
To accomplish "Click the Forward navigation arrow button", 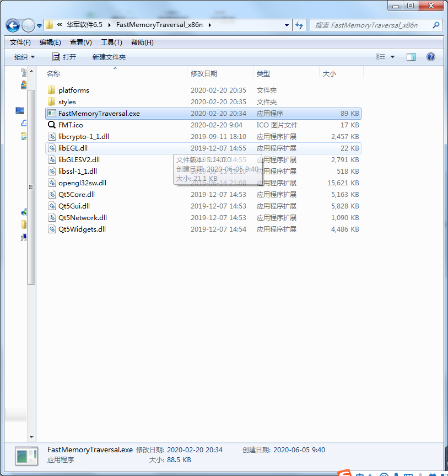I will tap(28, 25).
